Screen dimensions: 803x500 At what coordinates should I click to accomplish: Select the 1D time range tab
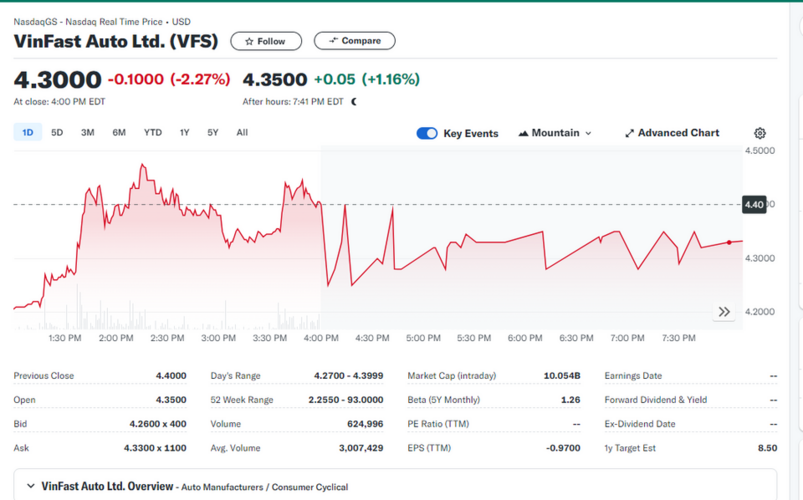coord(28,132)
